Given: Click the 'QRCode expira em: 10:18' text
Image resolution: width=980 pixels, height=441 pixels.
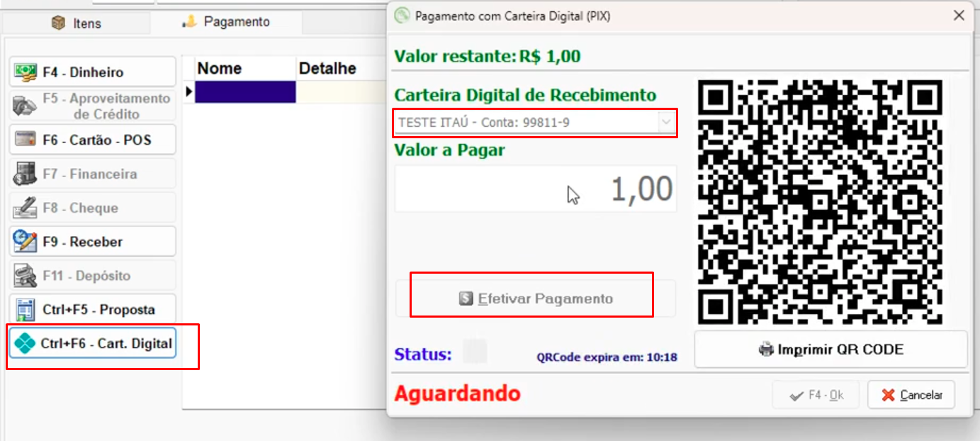Looking at the screenshot, I should [607, 357].
